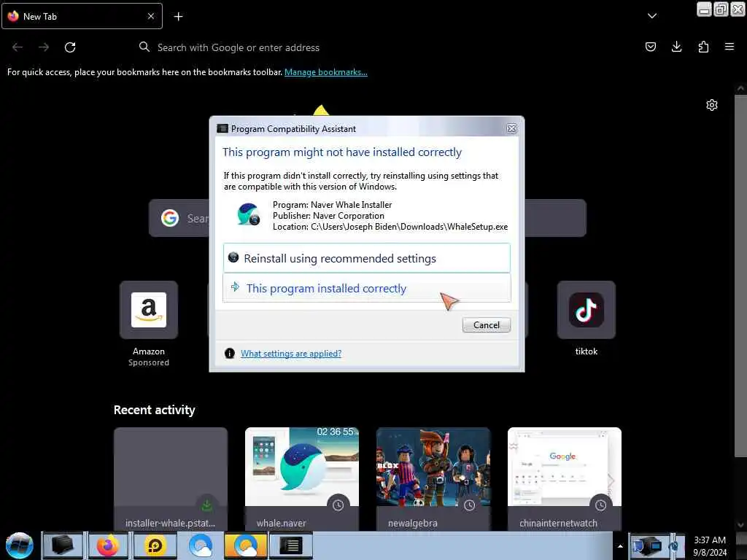The height and width of the screenshot is (560, 747).
Task: Open Firefox Downloads panel
Action: [x=676, y=47]
